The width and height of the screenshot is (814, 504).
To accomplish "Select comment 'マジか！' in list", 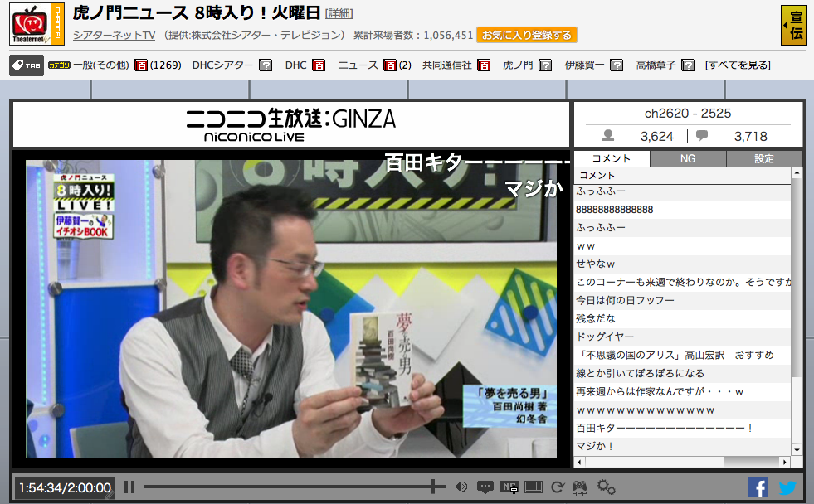I will (682, 446).
